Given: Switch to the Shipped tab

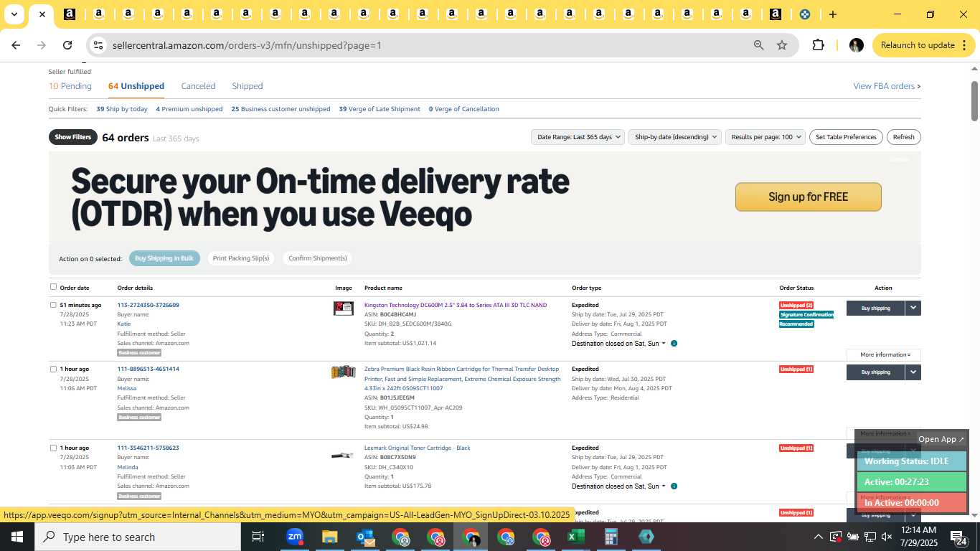Looking at the screenshot, I should tap(248, 86).
